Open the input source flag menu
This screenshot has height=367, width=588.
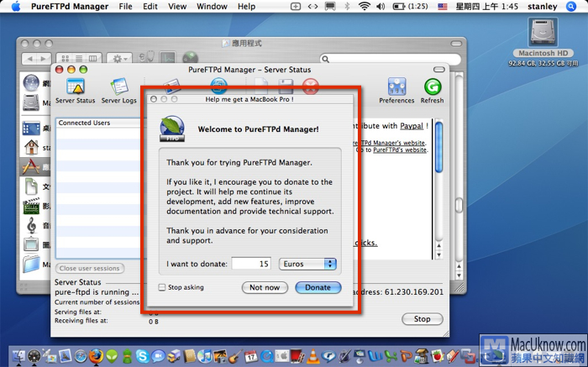pos(443,7)
